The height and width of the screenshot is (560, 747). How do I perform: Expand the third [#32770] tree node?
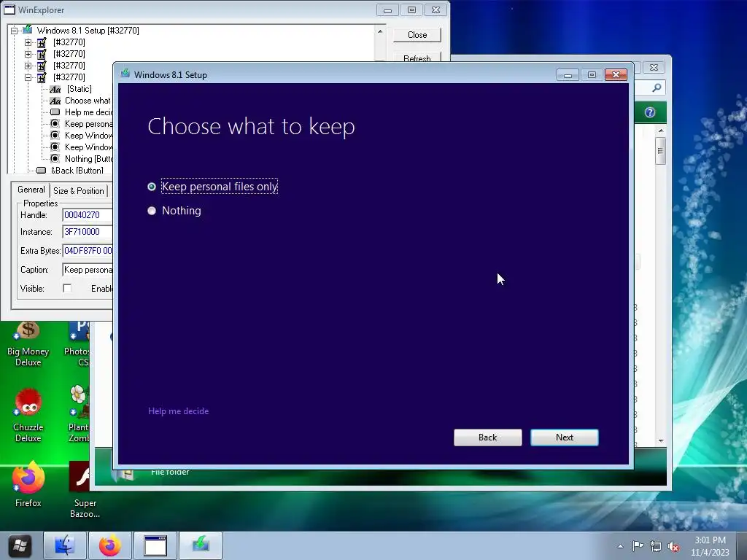(x=28, y=66)
